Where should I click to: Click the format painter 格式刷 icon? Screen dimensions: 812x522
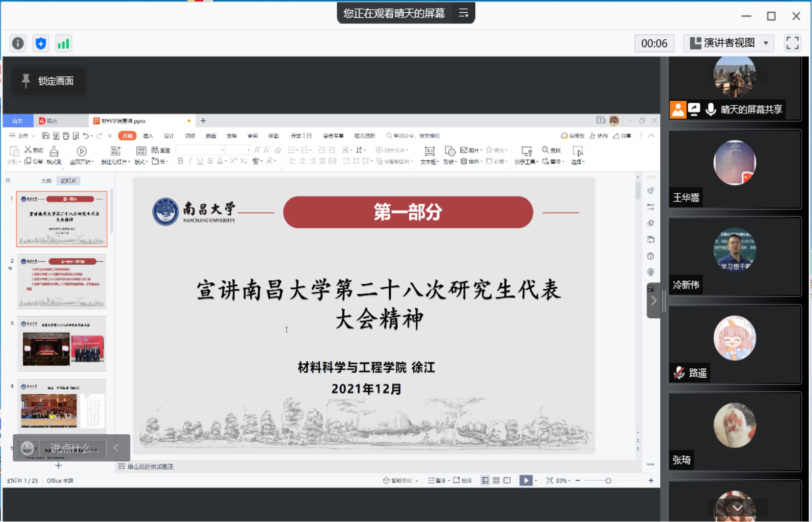tap(54, 155)
